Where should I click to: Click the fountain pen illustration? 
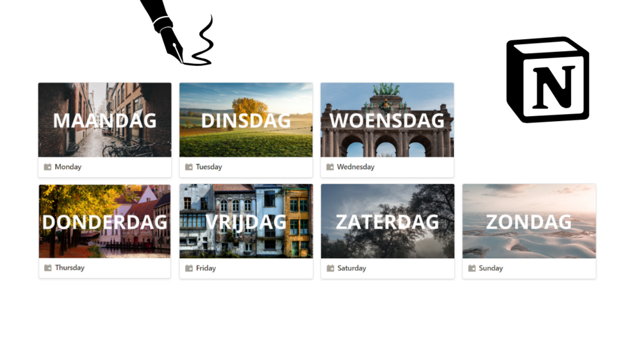click(x=177, y=33)
